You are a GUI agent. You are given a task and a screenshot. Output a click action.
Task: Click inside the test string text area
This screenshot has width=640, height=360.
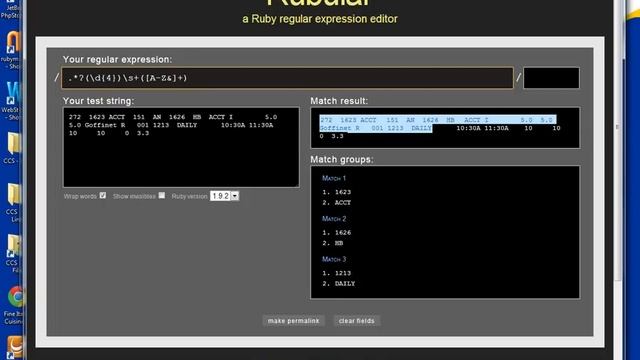(x=181, y=147)
